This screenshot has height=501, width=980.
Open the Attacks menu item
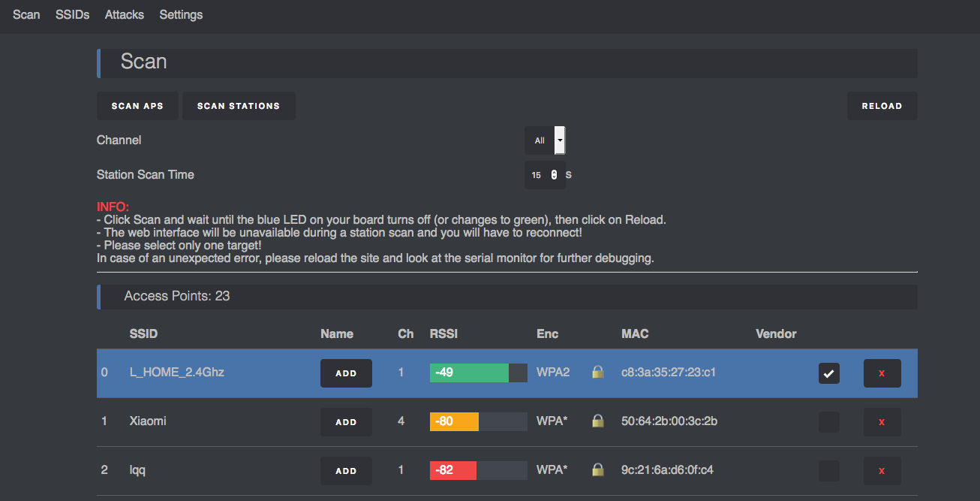[x=125, y=15]
